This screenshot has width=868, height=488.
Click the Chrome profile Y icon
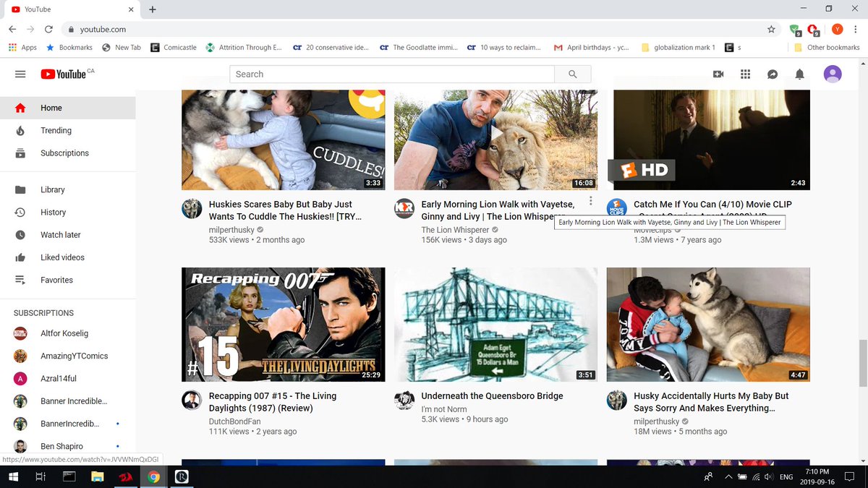coord(837,30)
